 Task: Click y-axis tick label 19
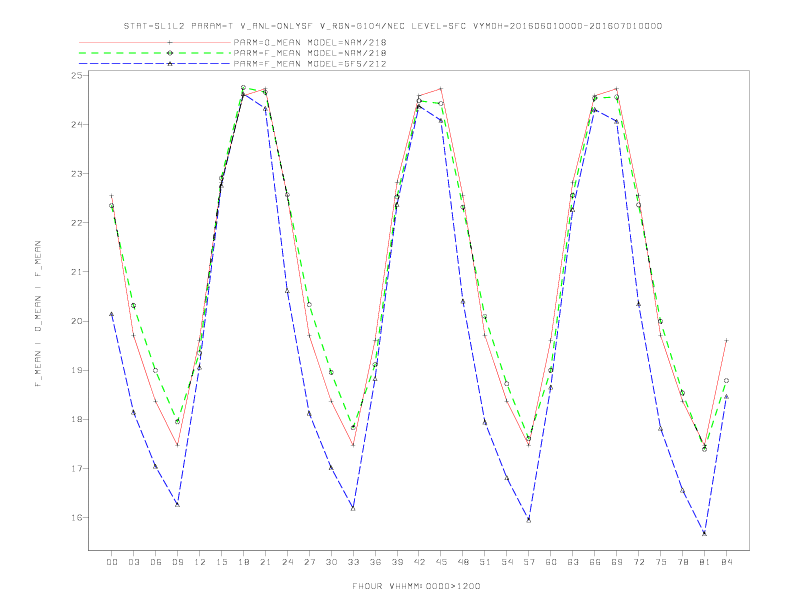click(x=77, y=370)
